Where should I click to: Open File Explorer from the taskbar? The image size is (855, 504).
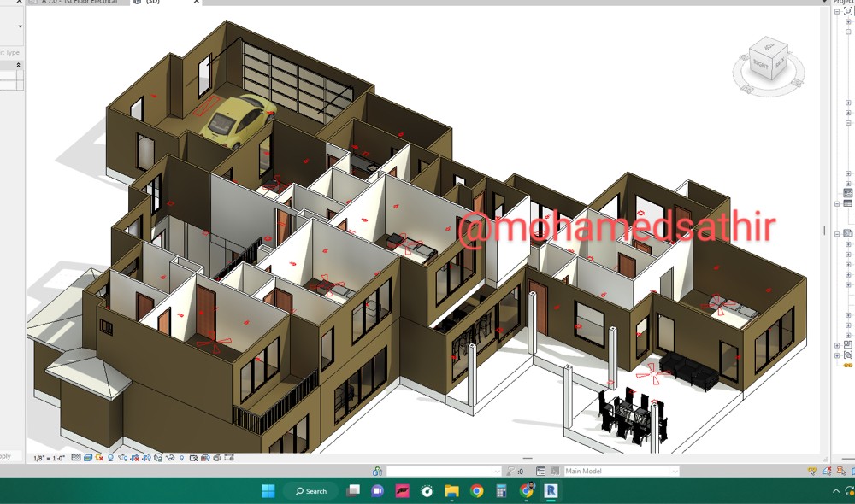tap(452, 491)
